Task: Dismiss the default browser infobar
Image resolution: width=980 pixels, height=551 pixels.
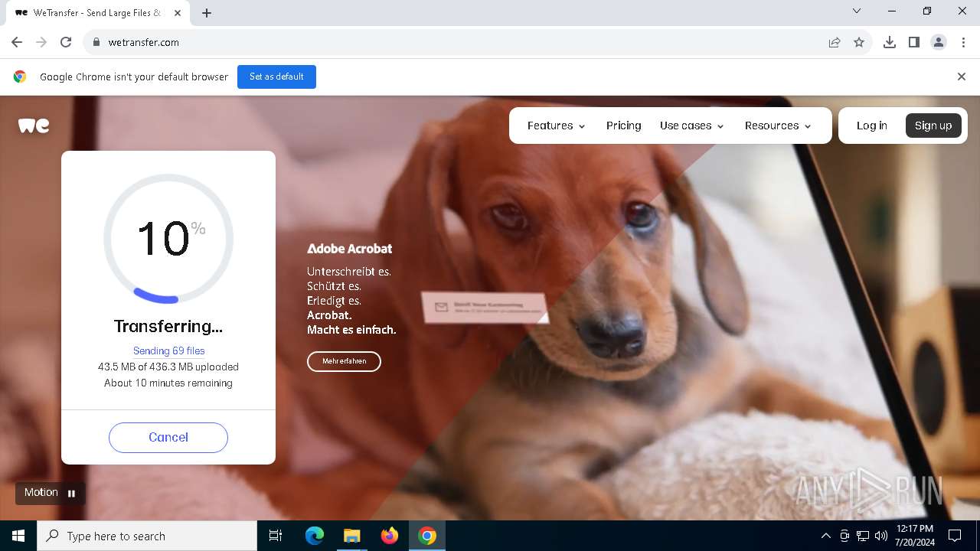Action: [x=962, y=77]
